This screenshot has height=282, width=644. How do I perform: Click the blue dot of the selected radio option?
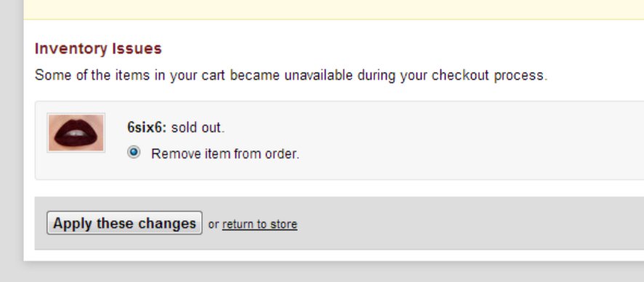134,153
